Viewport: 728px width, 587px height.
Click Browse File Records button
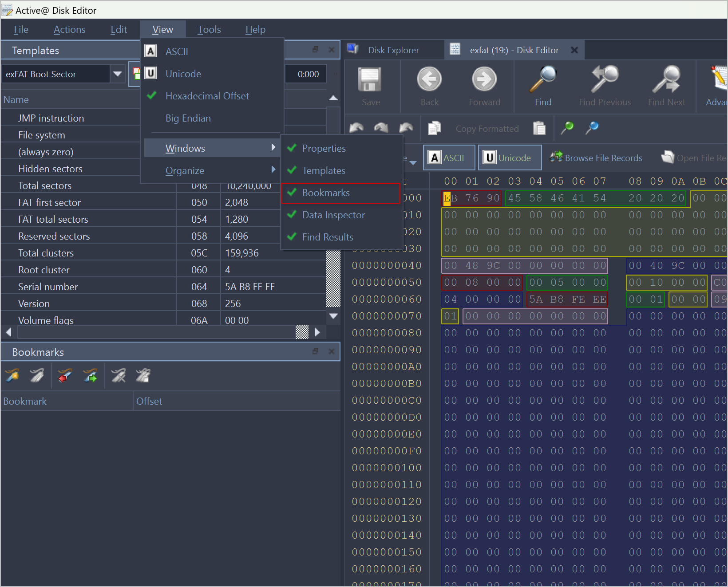point(596,158)
